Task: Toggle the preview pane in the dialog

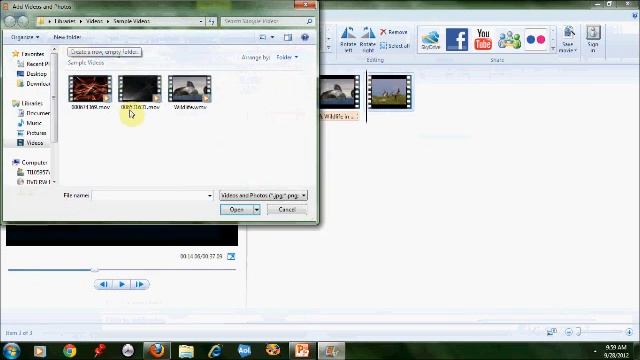Action: [288, 37]
